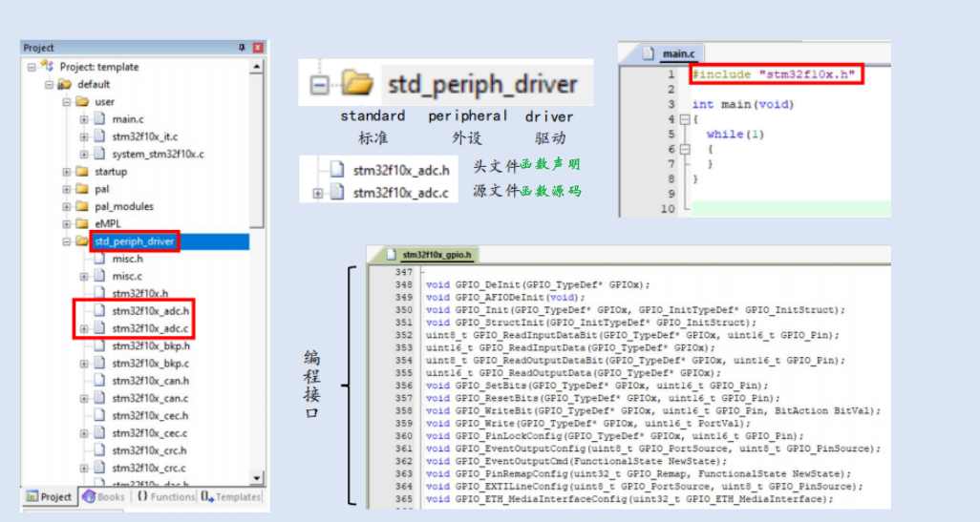Viewport: 980px width, 522px height.
Task: Collapse main function fold at line 4
Action: (x=684, y=119)
